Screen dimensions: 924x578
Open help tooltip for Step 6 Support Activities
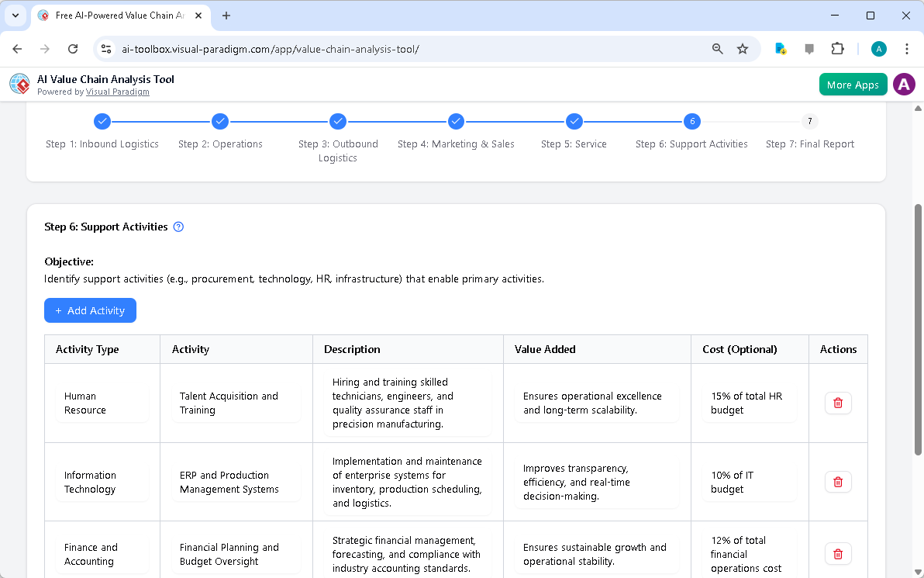(178, 227)
